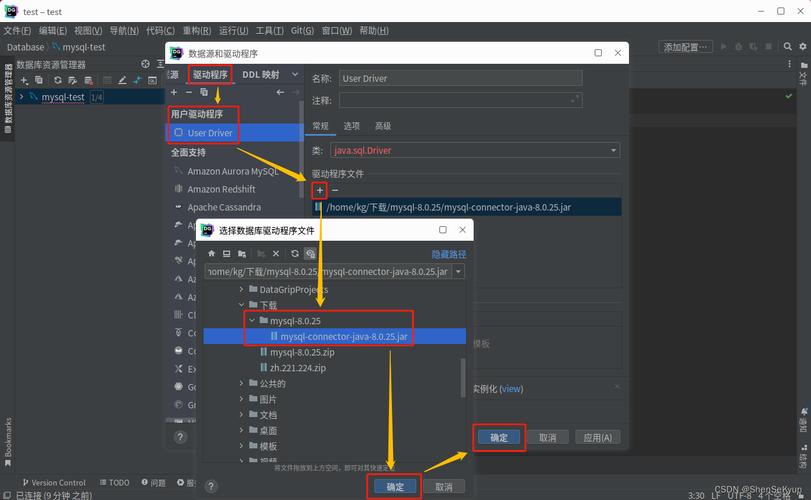
Task: Expand 公共的 folder in file tree
Action: click(x=241, y=383)
